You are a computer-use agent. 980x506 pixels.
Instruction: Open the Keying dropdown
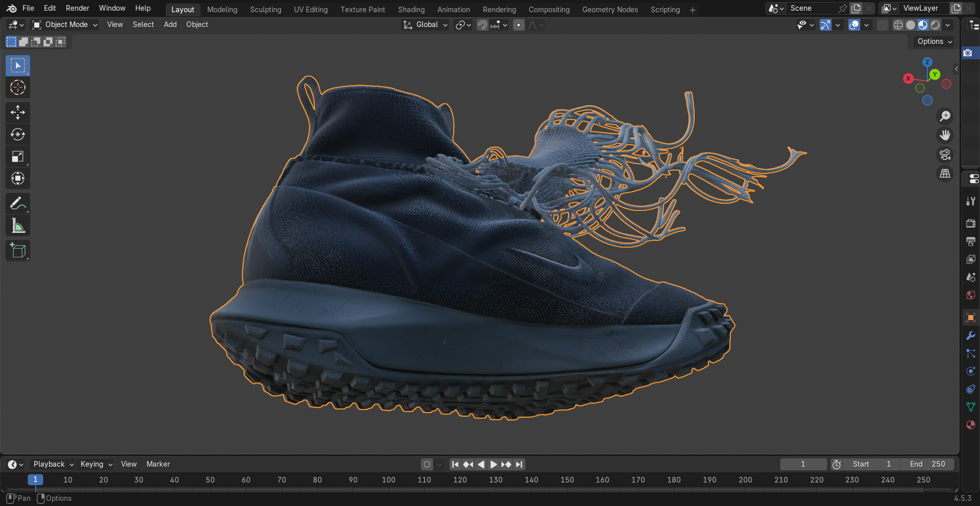(x=96, y=464)
